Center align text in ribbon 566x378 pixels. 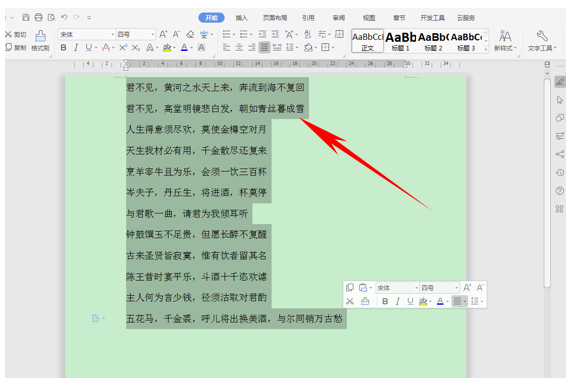(x=239, y=47)
